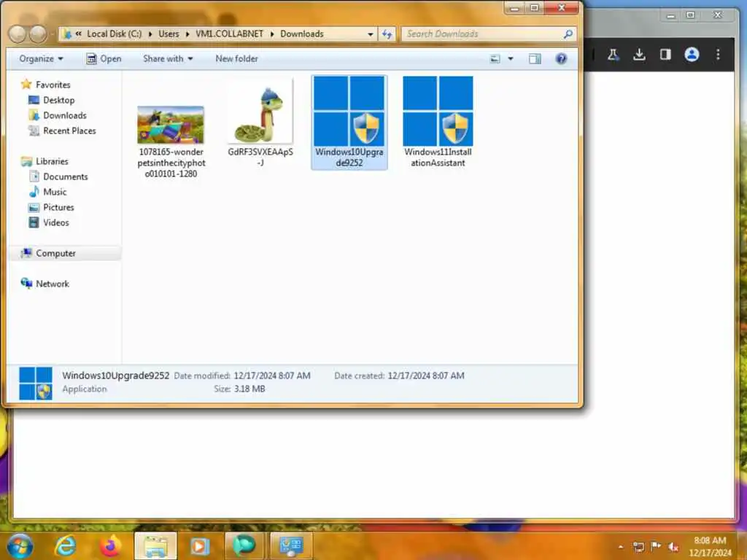This screenshot has width=747, height=560.
Task: Open browser profile avatar
Action: tap(692, 55)
